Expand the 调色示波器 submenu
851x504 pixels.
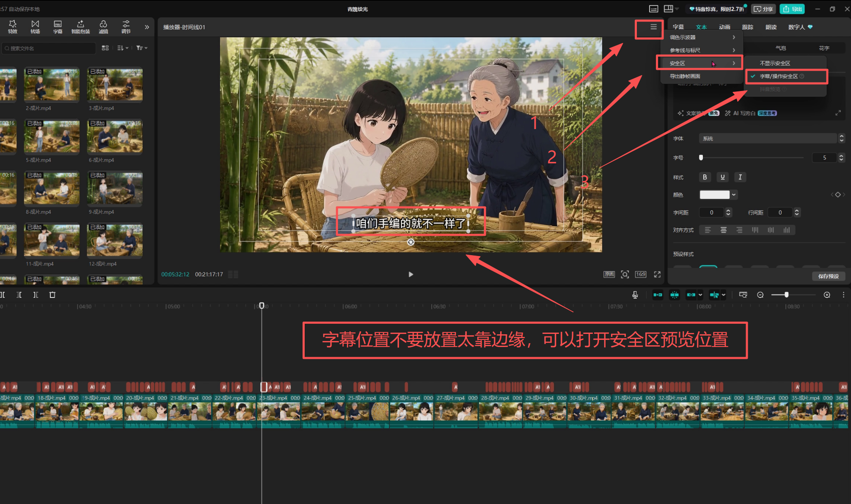coord(702,37)
